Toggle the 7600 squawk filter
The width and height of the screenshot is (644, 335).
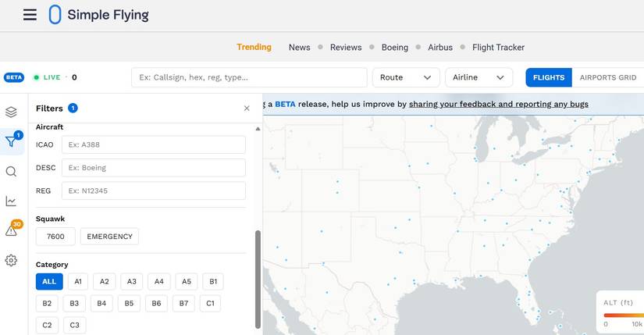pos(55,237)
